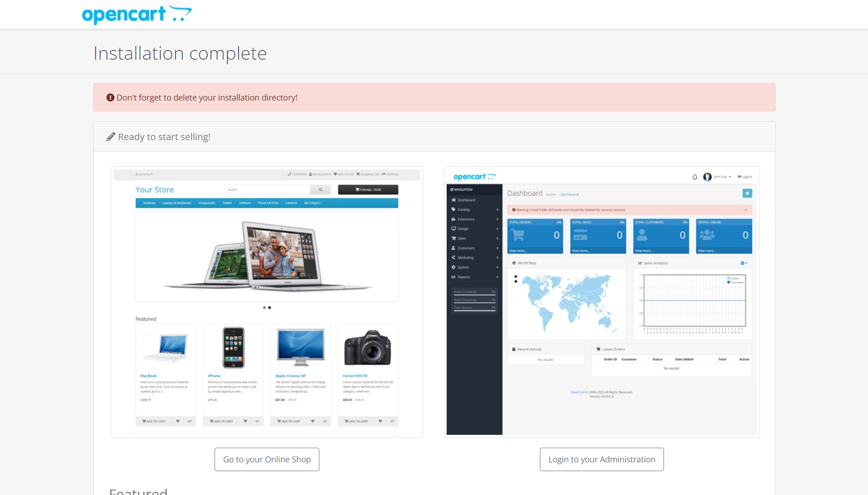The width and height of the screenshot is (868, 495).
Task: Expand the Catalog menu in admin preview
Action: pos(464,209)
